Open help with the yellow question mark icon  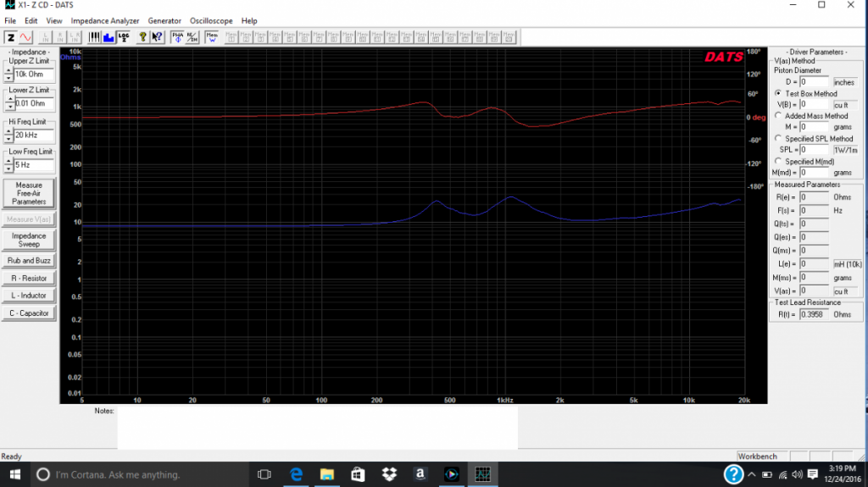point(142,37)
